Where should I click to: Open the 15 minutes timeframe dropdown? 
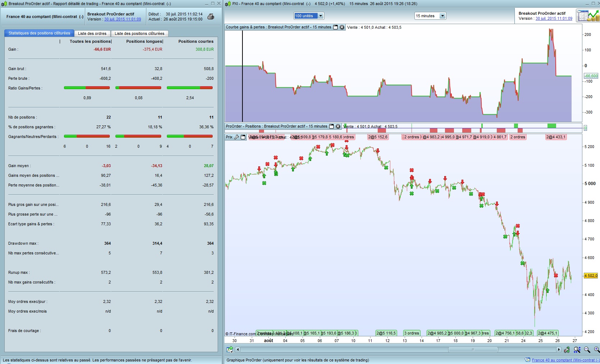point(442,16)
